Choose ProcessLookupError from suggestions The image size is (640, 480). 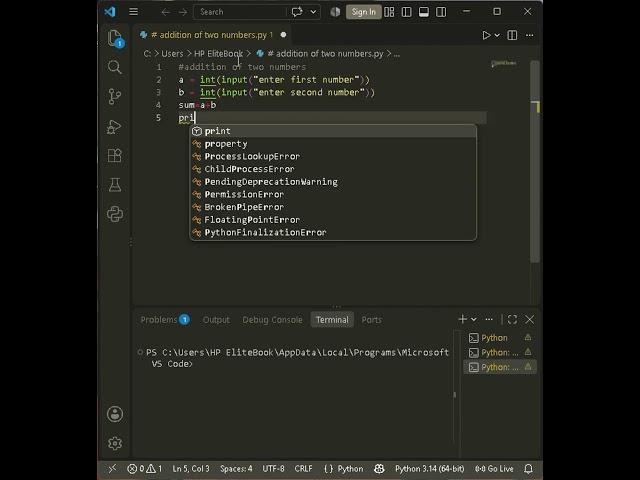[333, 156]
